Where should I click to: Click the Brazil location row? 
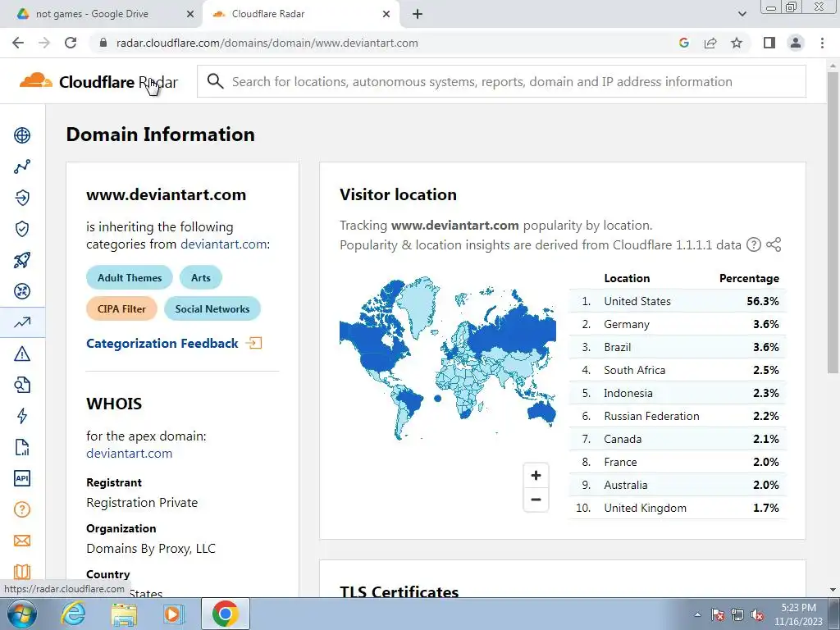coord(678,347)
